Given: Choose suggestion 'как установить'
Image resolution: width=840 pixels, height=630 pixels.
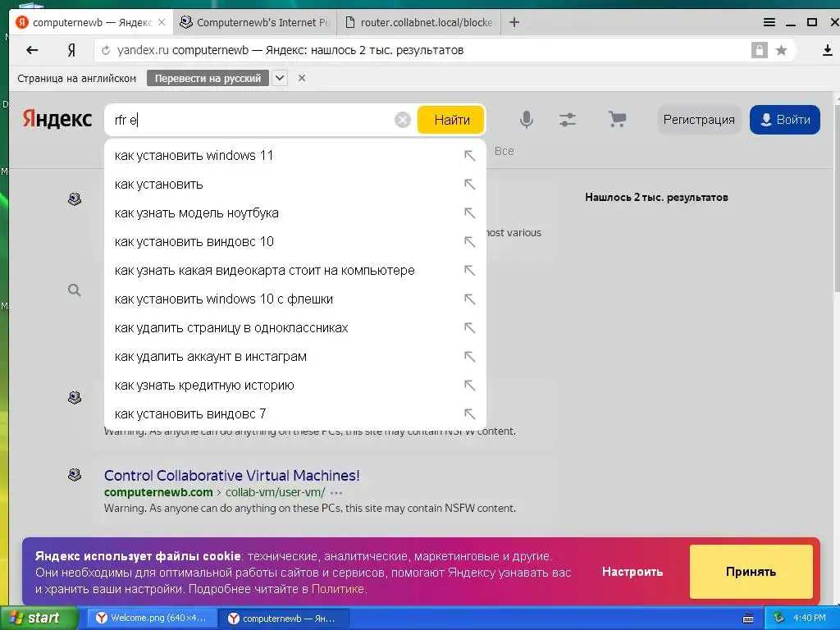Looking at the screenshot, I should (295, 185).
